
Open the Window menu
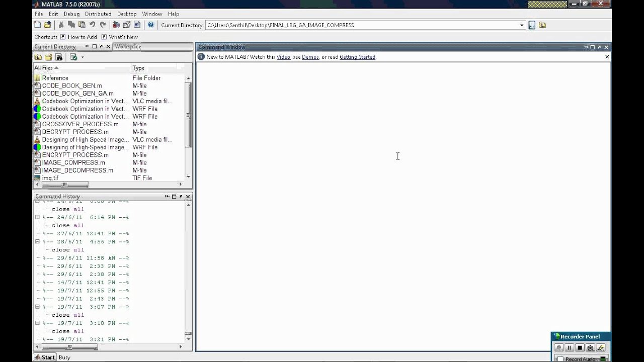[152, 14]
